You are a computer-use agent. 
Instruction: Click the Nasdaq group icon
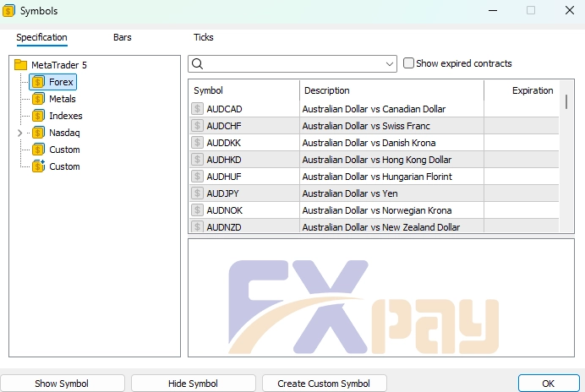coord(38,133)
